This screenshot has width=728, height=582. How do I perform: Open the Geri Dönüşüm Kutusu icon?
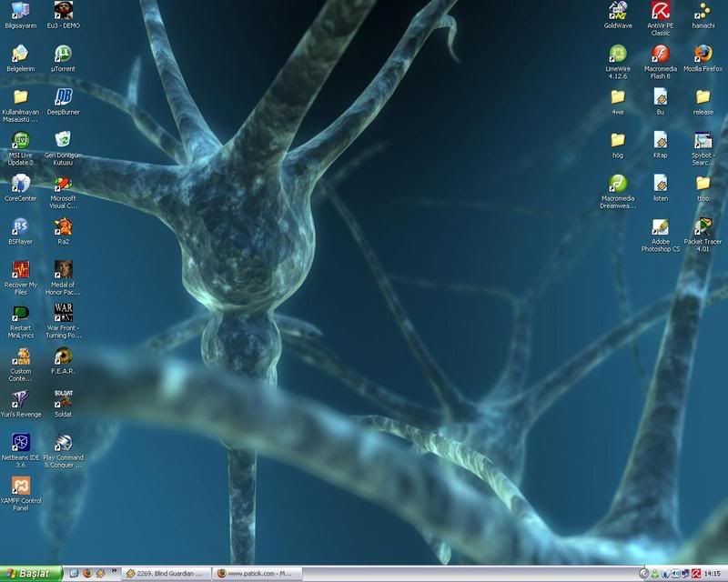pyautogui.click(x=63, y=148)
